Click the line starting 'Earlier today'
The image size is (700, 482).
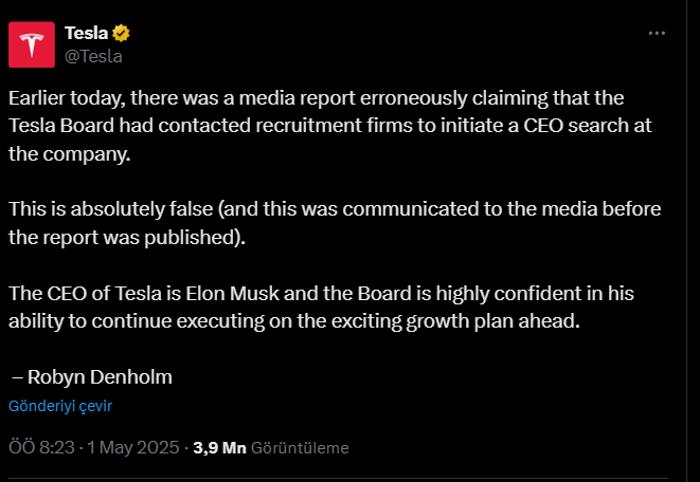[316, 98]
